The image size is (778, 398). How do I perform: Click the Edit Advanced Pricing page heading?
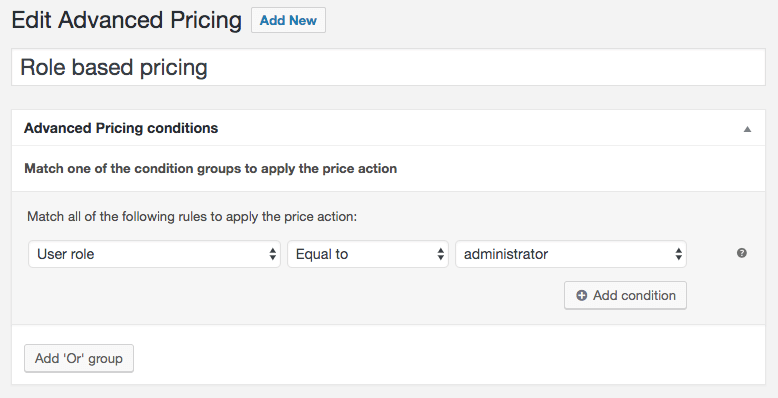click(127, 20)
